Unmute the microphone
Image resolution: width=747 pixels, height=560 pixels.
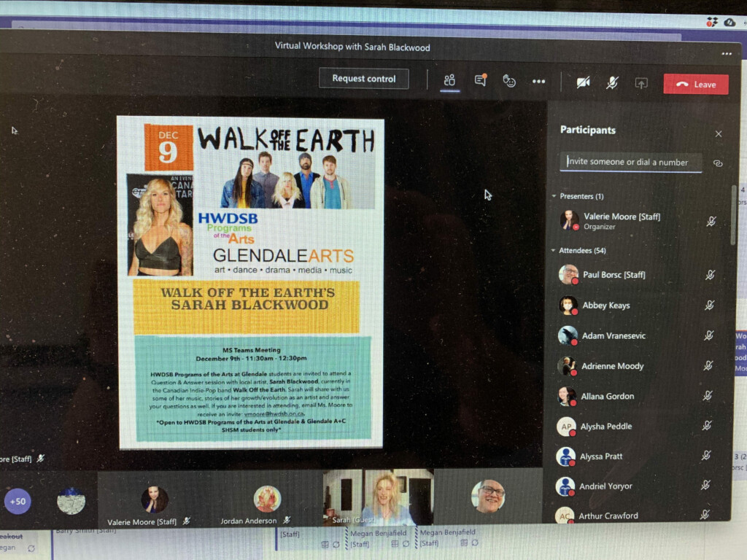tap(612, 83)
